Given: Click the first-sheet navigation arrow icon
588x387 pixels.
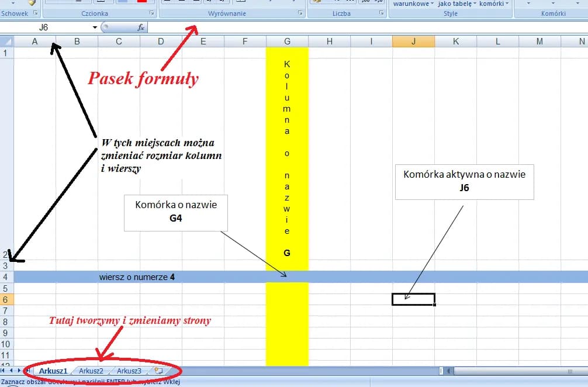Looking at the screenshot, I should pos(3,371).
